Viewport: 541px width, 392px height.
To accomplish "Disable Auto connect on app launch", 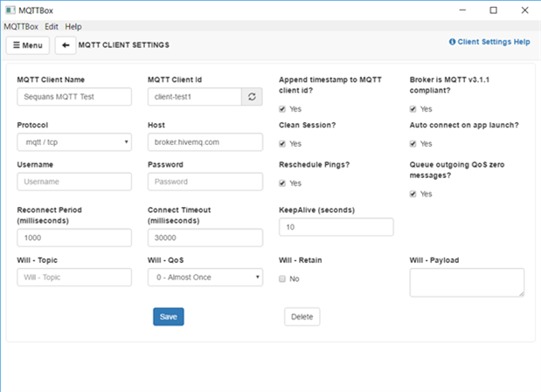I will coord(413,143).
